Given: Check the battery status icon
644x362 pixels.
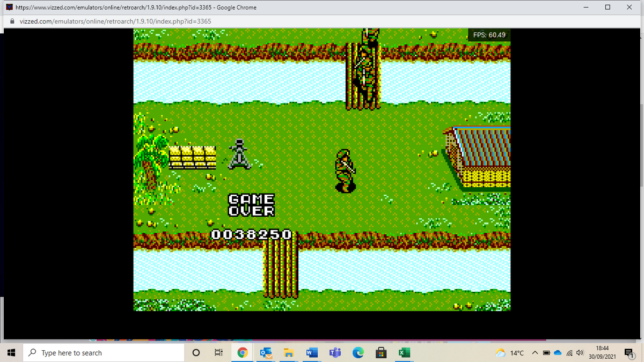Looking at the screenshot, I should (546, 353).
